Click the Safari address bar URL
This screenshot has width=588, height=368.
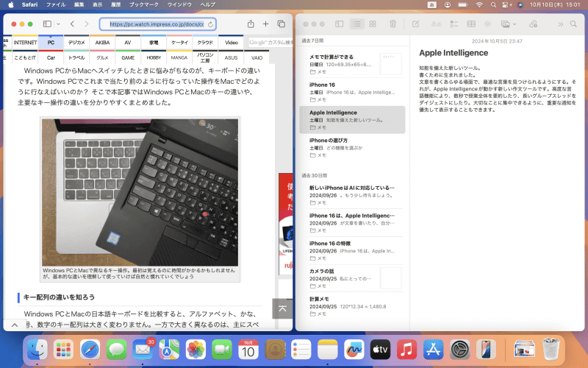coord(157,24)
